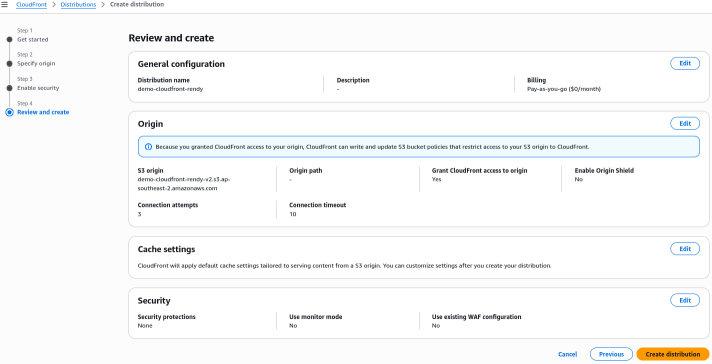Edit the Security section

coord(685,300)
